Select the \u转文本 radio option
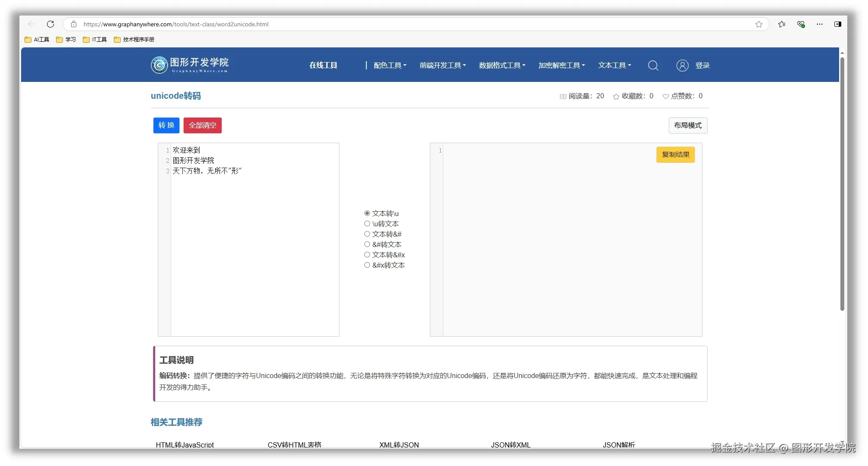Viewport: 868px width, 466px height. point(367,223)
